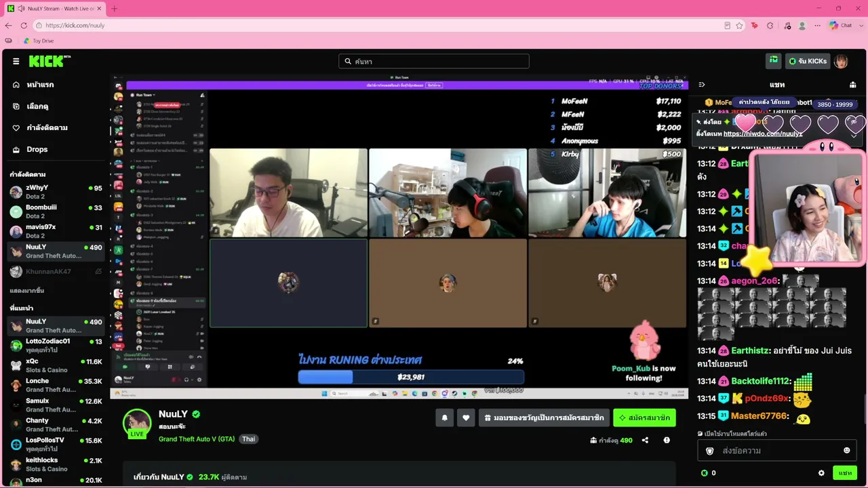Image resolution: width=868 pixels, height=488 pixels.
Task: Go back to the previous page
Action: (8, 26)
